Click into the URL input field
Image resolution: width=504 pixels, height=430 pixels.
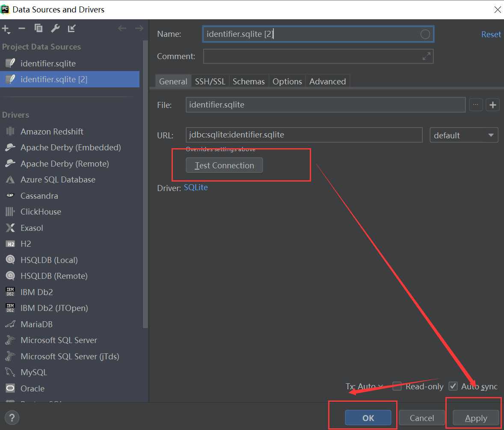(304, 135)
